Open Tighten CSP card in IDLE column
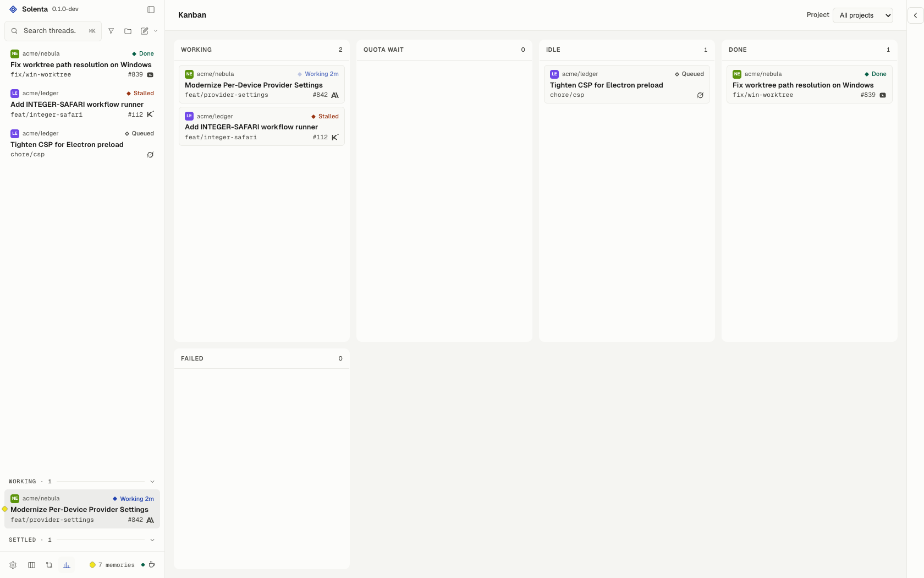Viewport: 924px width, 578px height. tap(627, 84)
